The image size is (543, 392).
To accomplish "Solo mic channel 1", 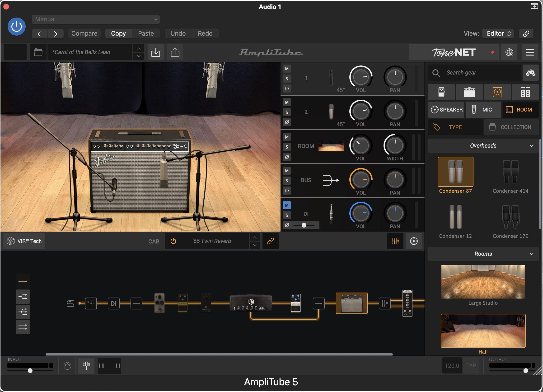I will (x=287, y=79).
